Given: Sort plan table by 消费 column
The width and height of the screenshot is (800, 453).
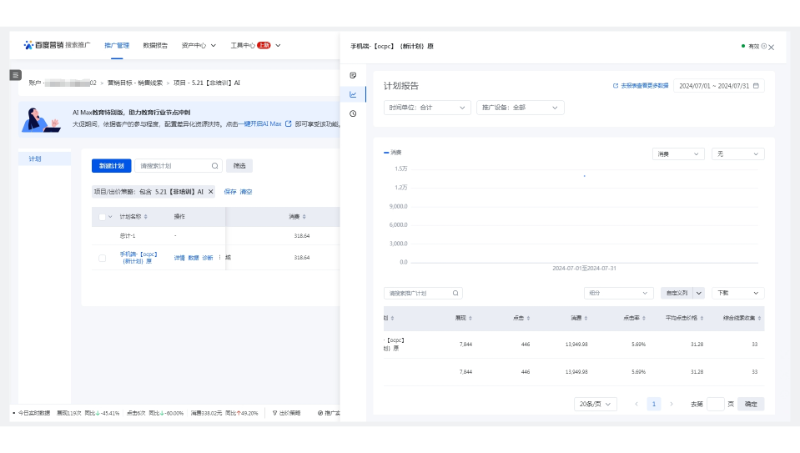Looking at the screenshot, I should click(304, 217).
